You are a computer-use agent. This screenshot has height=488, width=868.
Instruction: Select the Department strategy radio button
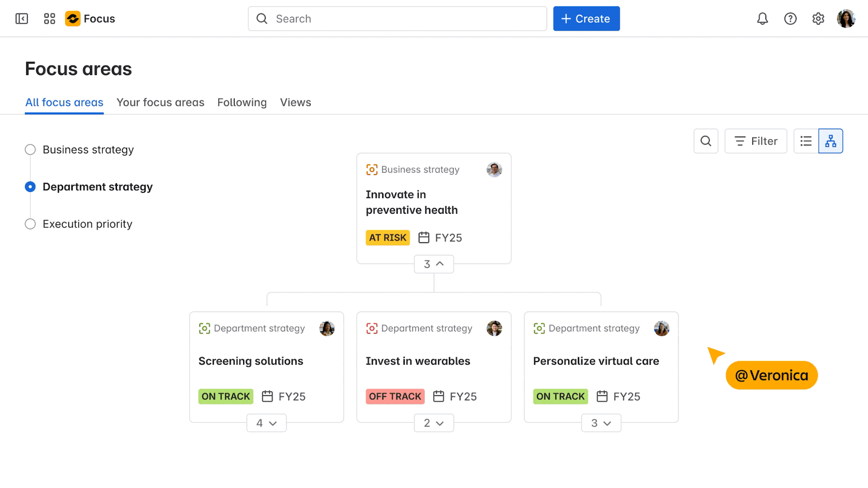point(30,187)
